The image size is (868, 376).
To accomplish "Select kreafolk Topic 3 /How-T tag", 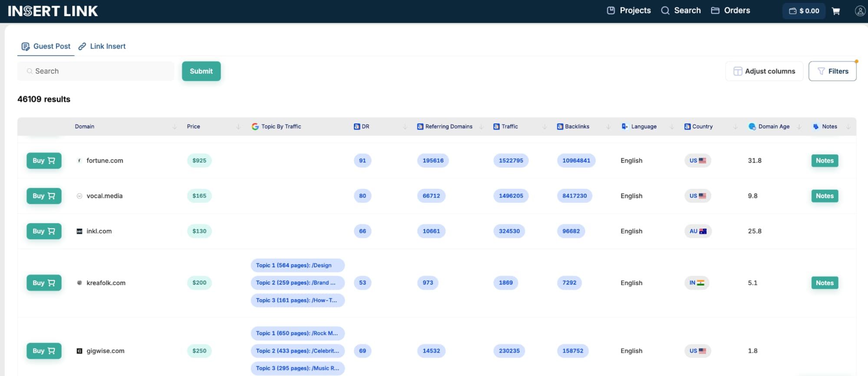I will 297,300.
